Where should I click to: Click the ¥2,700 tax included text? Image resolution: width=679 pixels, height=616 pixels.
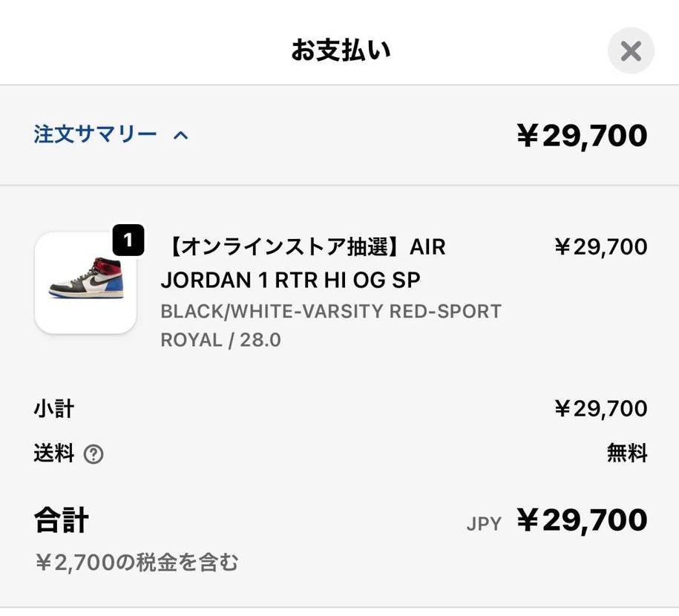coord(137,563)
